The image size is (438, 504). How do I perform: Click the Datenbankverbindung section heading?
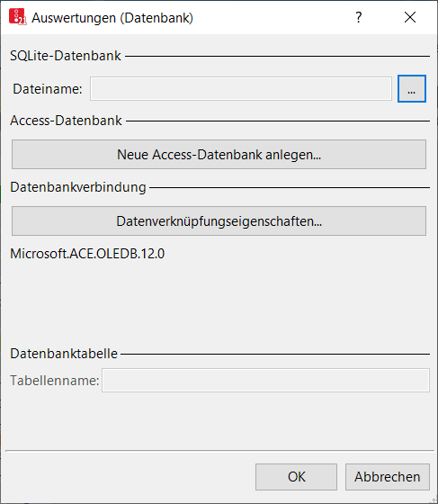point(78,187)
